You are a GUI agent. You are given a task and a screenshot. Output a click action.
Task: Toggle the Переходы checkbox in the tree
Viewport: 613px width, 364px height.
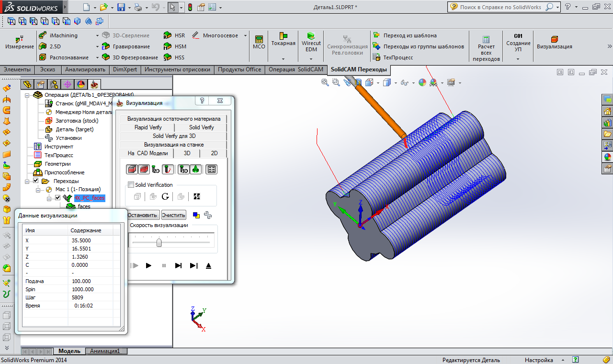coord(35,181)
